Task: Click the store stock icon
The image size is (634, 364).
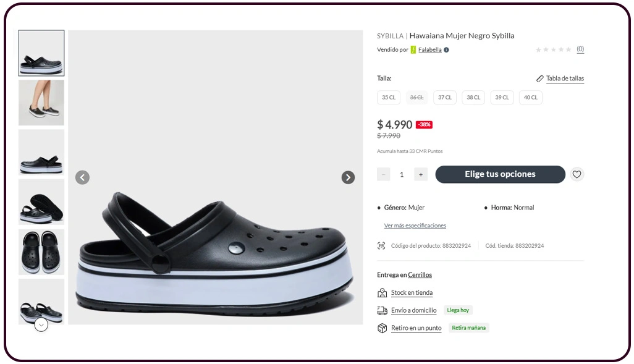Action: pyautogui.click(x=382, y=292)
